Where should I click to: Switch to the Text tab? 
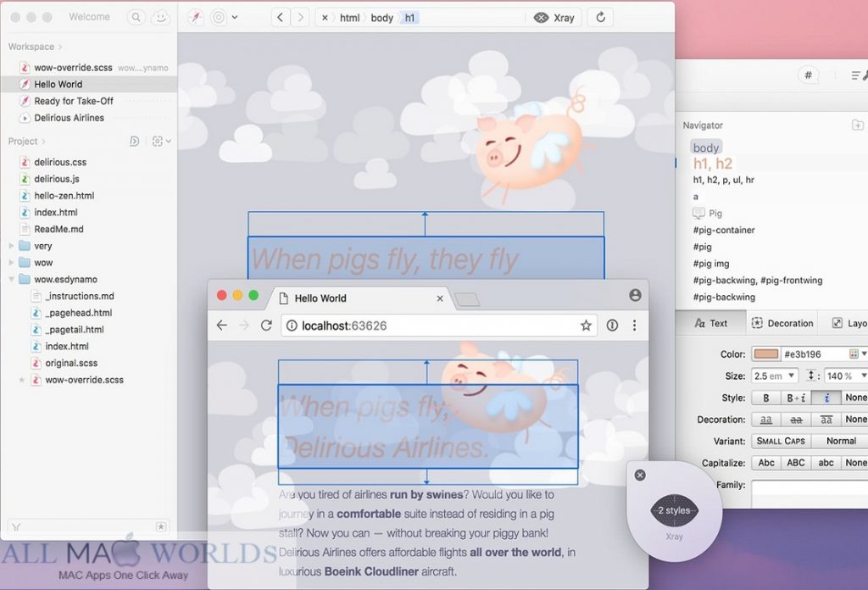[711, 323]
